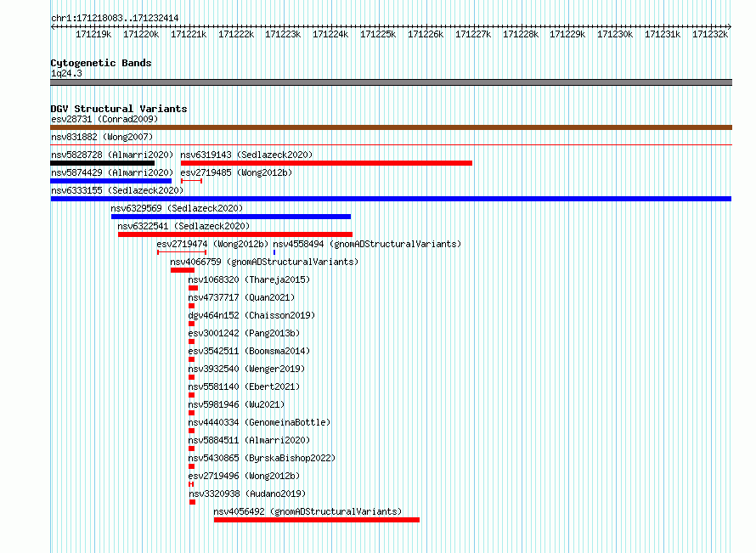This screenshot has height=553, width=756.
Task: Open nsv5884511 (Almarri2020) label
Action: pyautogui.click(x=249, y=440)
